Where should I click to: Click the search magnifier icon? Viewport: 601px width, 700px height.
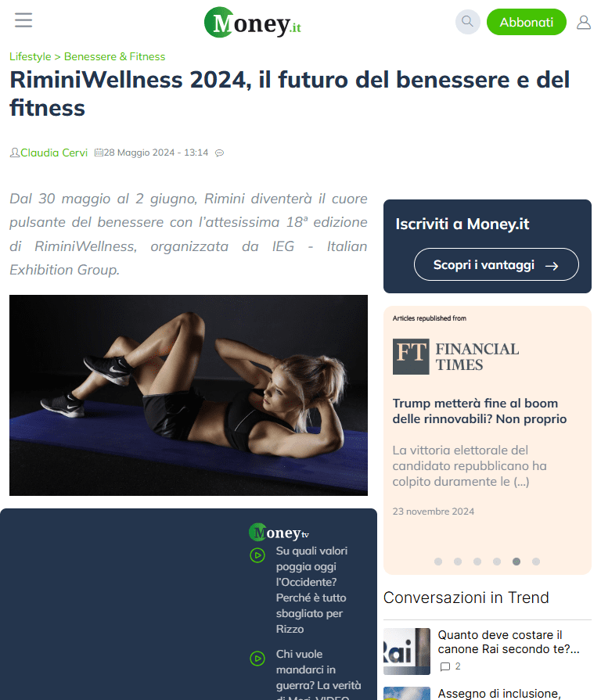467,21
